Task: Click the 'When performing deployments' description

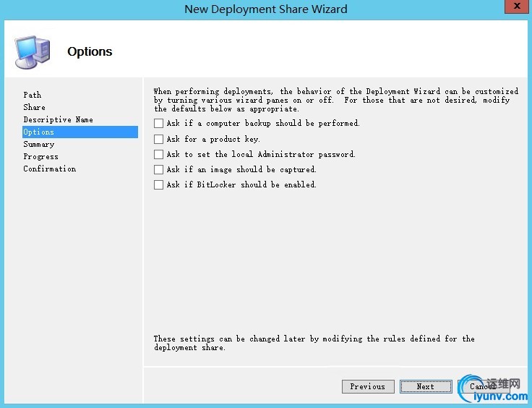Action: click(335, 100)
